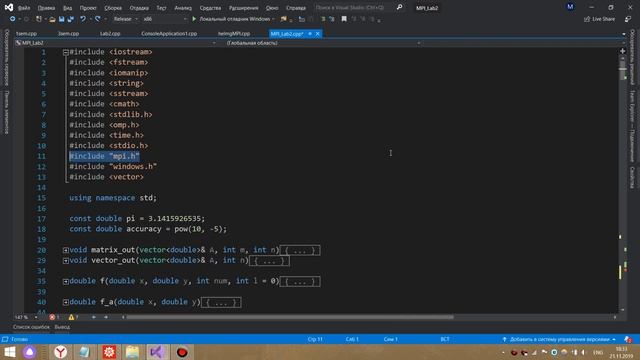This screenshot has height=360, width=640.
Task: Expand the f_a function
Action: pyautogui.click(x=65, y=302)
